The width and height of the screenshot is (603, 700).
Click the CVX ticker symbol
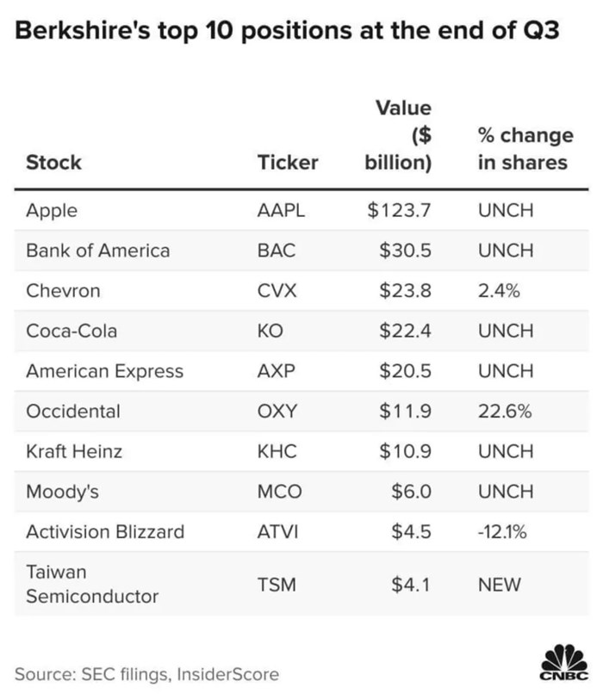click(x=277, y=291)
